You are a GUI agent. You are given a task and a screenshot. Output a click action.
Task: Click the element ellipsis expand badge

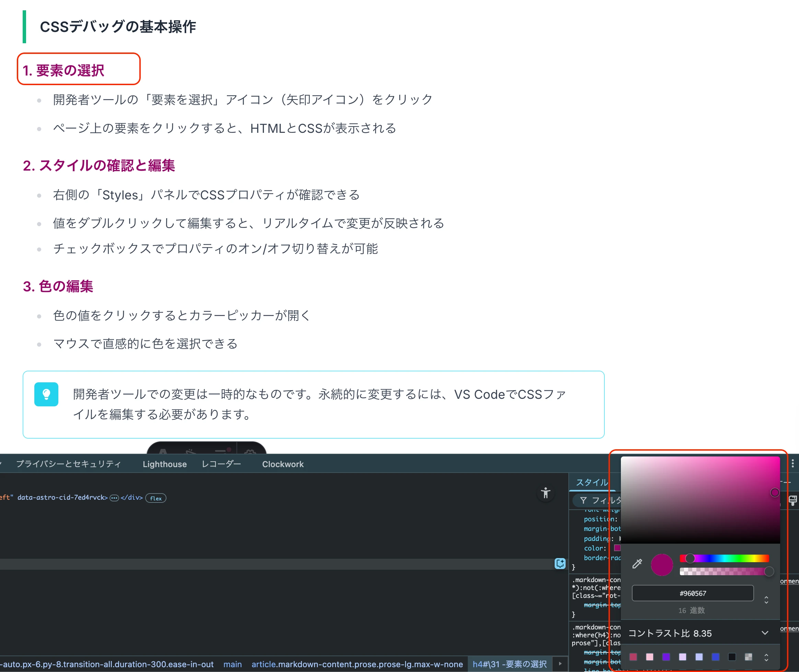click(114, 498)
